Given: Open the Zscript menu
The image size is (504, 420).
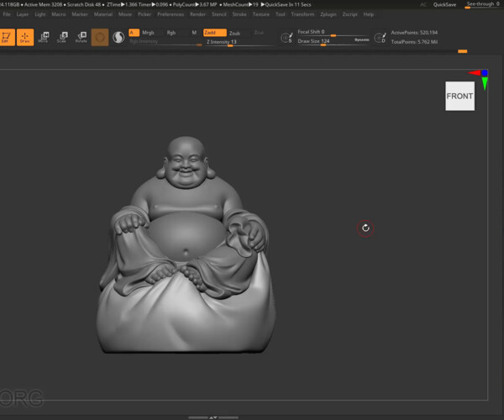Looking at the screenshot, I should click(x=349, y=14).
